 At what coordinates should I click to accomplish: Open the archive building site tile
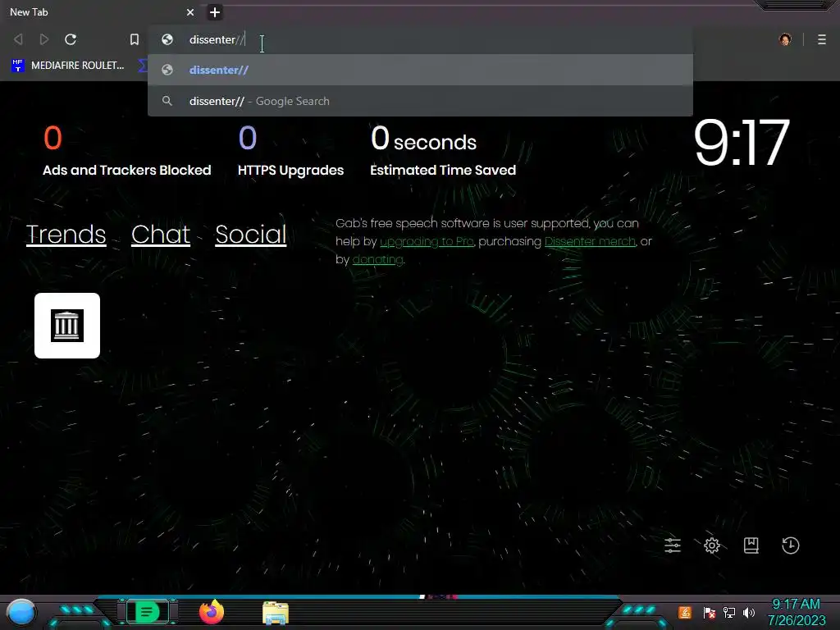click(67, 326)
